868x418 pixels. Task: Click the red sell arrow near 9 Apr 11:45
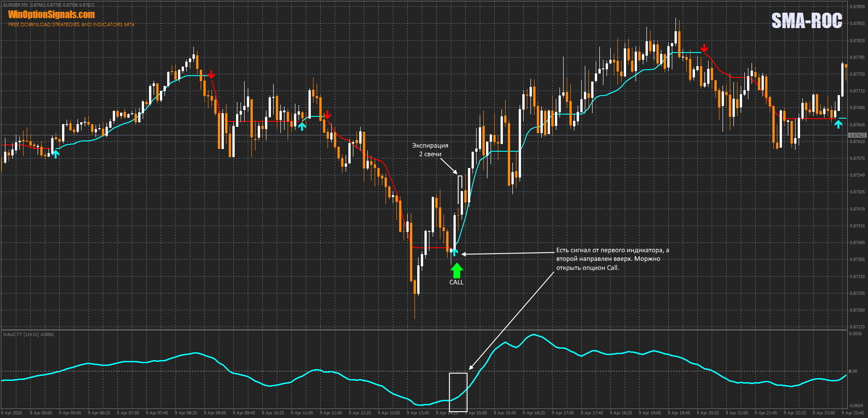click(x=327, y=115)
